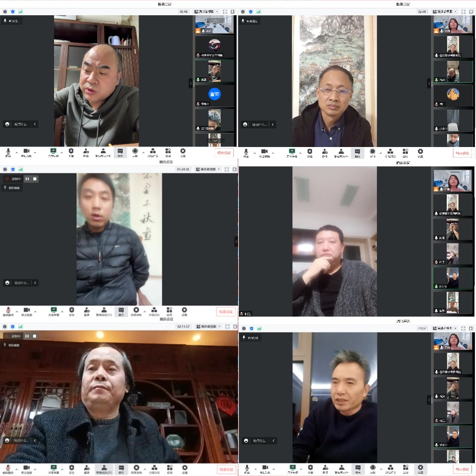Unmute the microphone in the middle-left recording window
Image resolution: width=476 pixels, height=476 pixels.
[8, 310]
